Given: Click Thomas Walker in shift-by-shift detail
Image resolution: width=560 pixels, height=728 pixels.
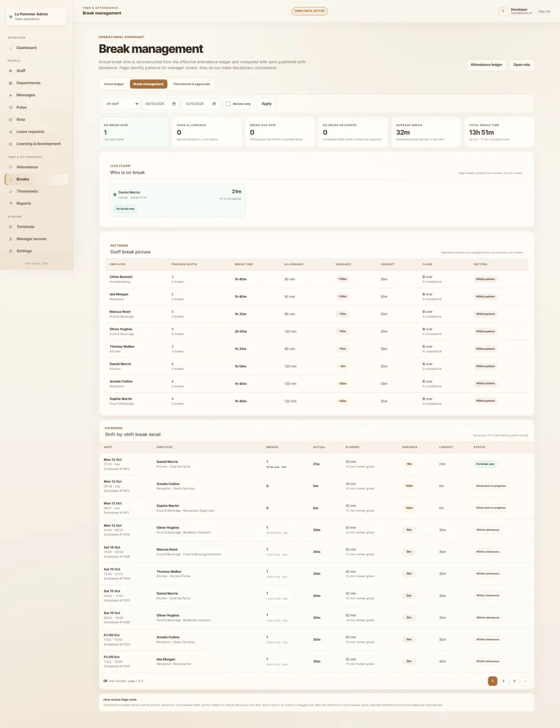Looking at the screenshot, I should pyautogui.click(x=169, y=571).
